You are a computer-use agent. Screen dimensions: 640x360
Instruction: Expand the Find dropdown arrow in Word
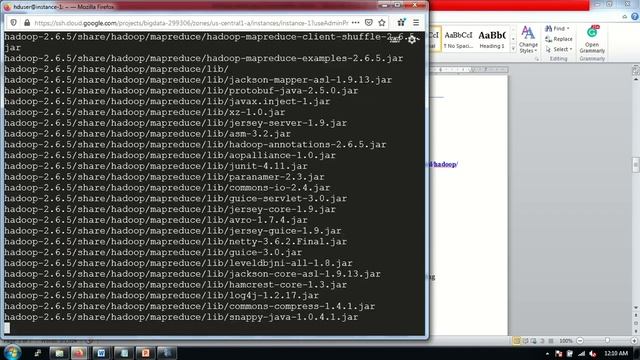click(x=568, y=29)
